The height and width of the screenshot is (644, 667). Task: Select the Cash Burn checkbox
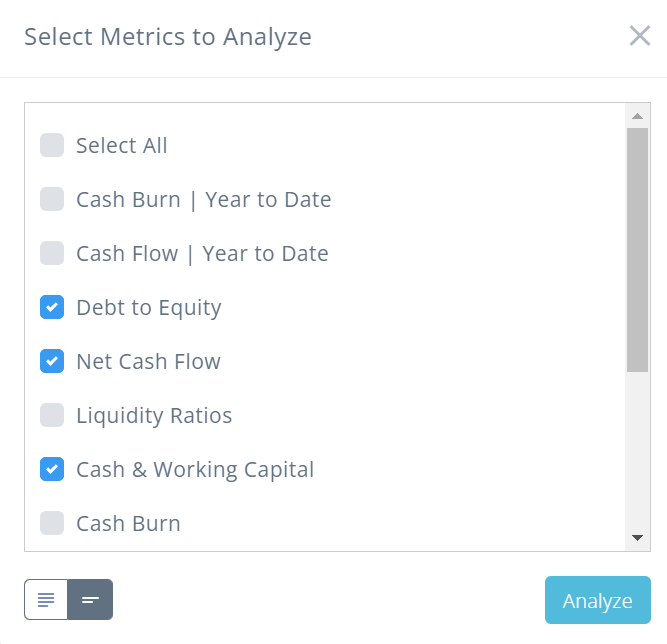[x=52, y=524]
